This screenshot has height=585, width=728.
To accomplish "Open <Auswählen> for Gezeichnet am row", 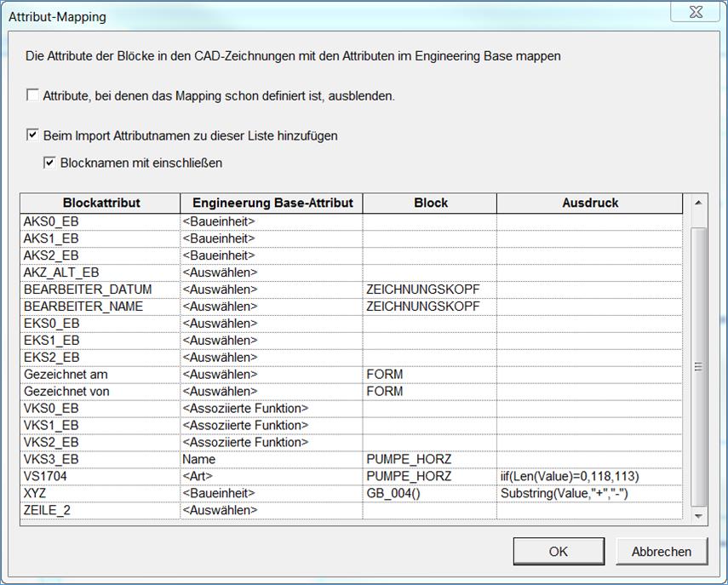I will pos(272,374).
